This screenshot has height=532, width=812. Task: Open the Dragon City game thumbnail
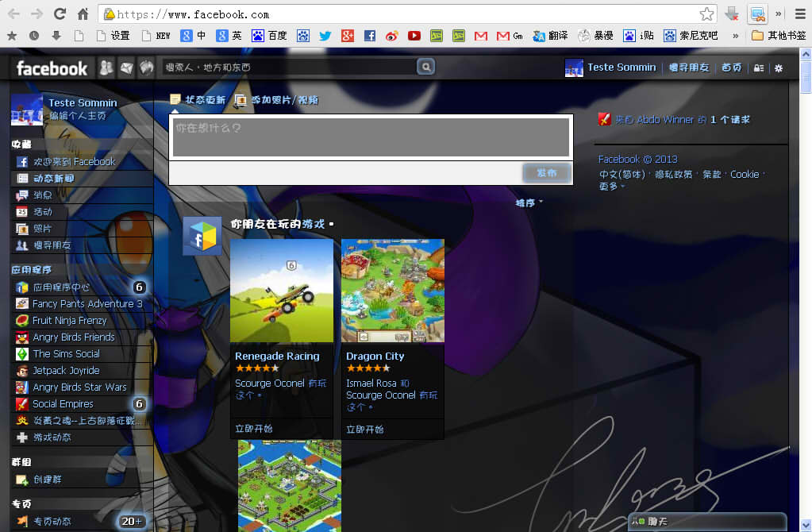point(393,290)
